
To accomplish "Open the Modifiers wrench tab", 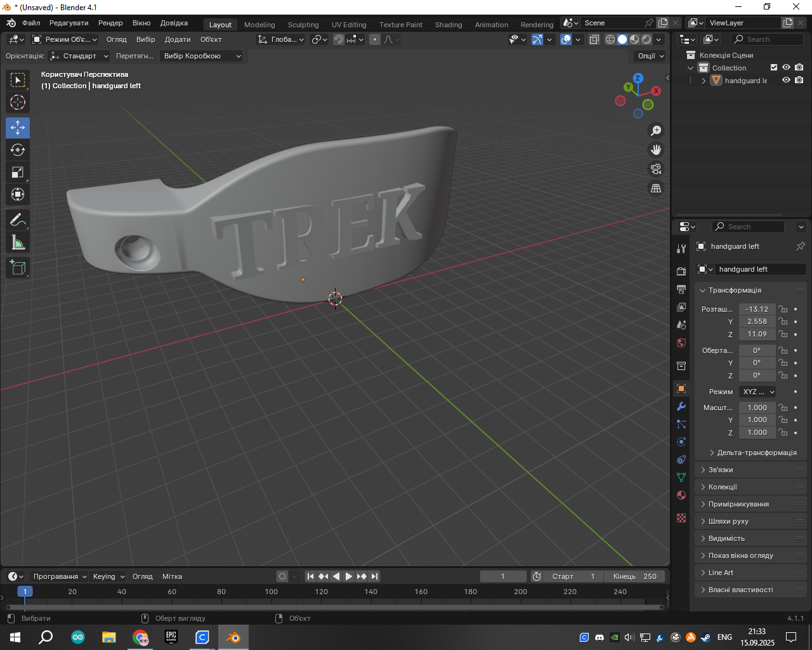I will point(681,406).
